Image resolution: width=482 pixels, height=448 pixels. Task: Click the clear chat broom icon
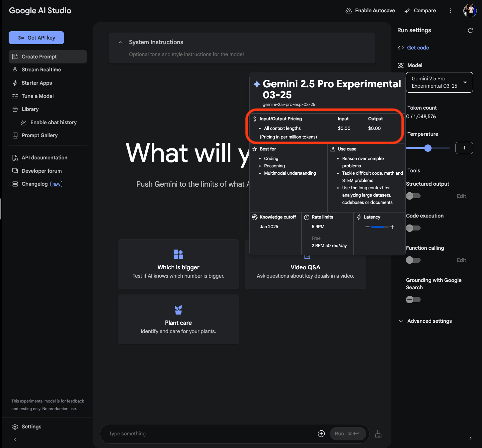[x=378, y=434]
